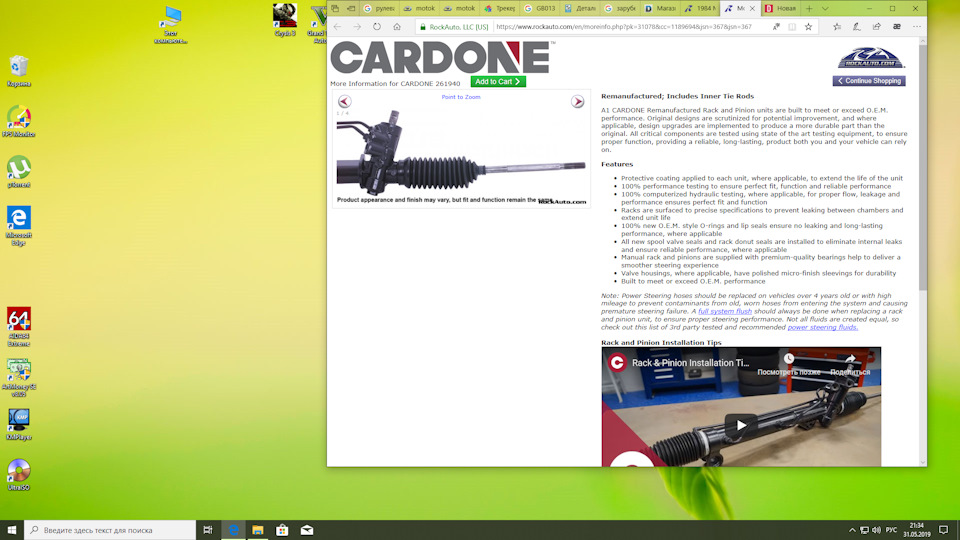Show previous product image
Image resolution: width=960 pixels, height=540 pixels.
[345, 102]
